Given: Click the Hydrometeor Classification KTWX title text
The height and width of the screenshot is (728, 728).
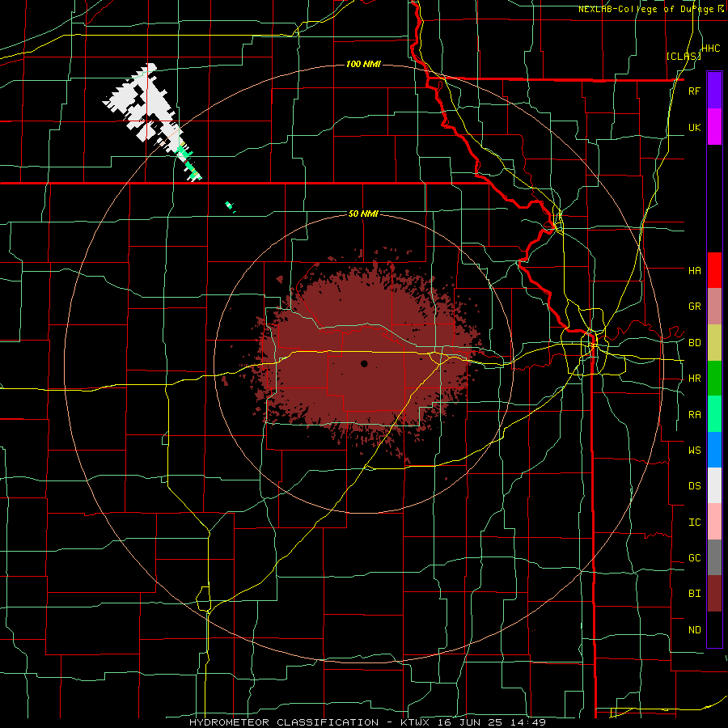Looking at the screenshot, I should [x=367, y=722].
